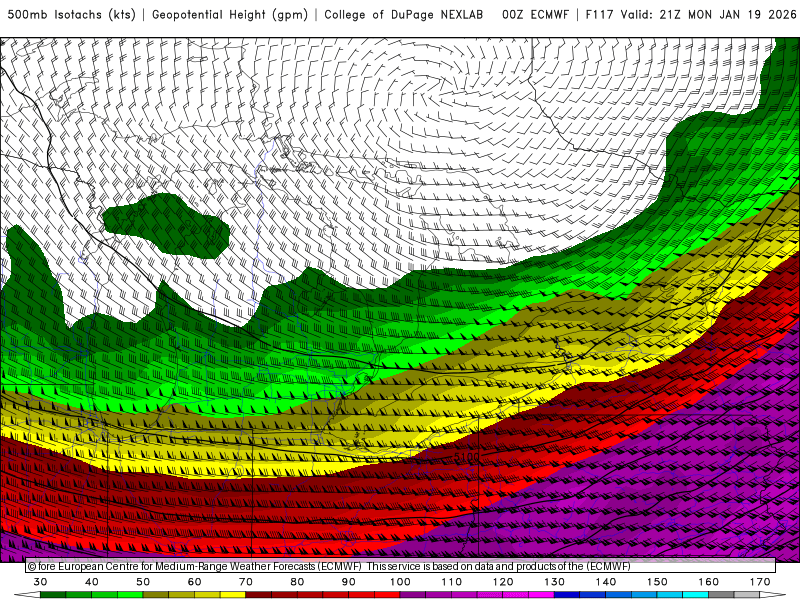800x600 pixels.
Task: Click the legend value 120
Action: (503, 582)
